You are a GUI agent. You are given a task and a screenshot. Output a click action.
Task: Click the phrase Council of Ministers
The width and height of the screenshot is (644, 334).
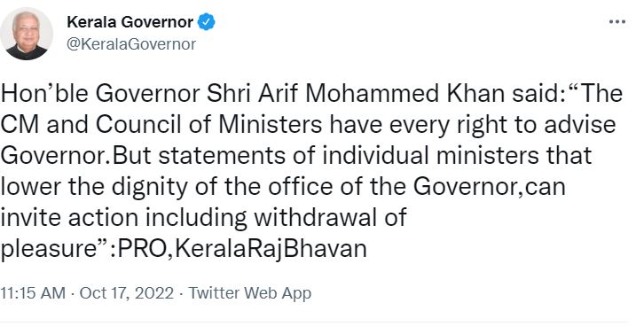208,124
